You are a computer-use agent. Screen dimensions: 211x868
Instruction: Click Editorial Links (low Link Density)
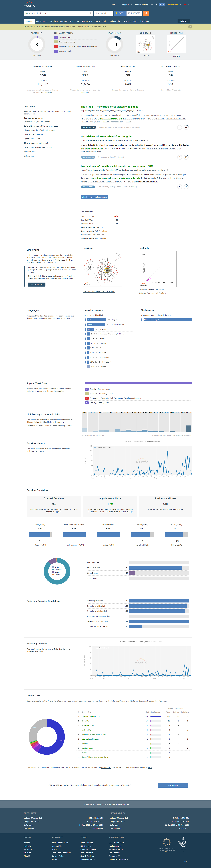[x=37, y=122]
